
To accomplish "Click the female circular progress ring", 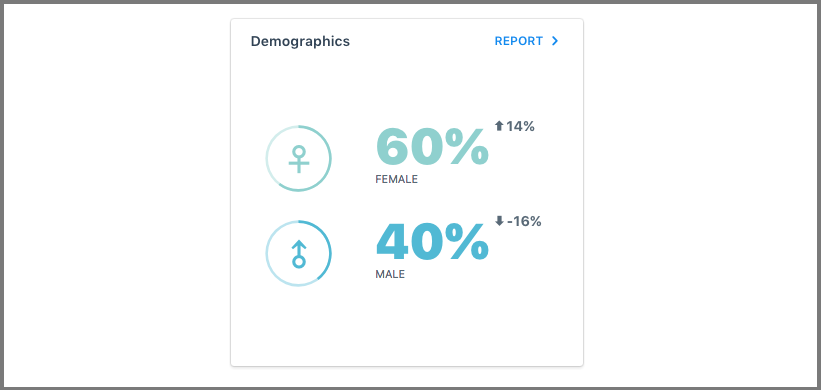I will pyautogui.click(x=298, y=158).
